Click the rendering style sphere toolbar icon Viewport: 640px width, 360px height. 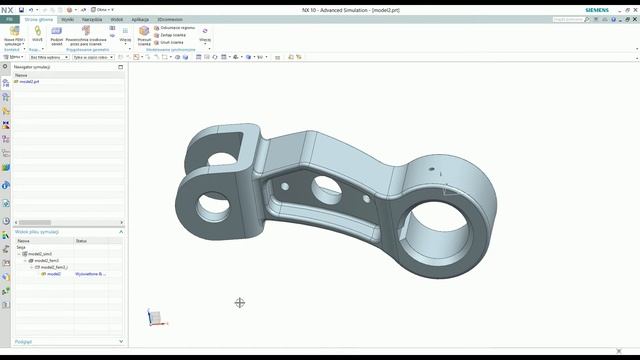(x=248, y=57)
